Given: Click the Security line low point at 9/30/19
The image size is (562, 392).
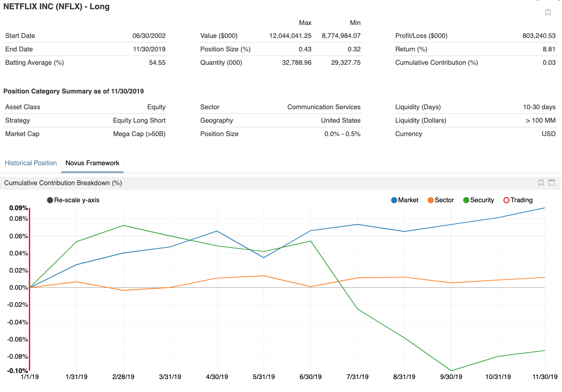Looking at the screenshot, I should (451, 370).
